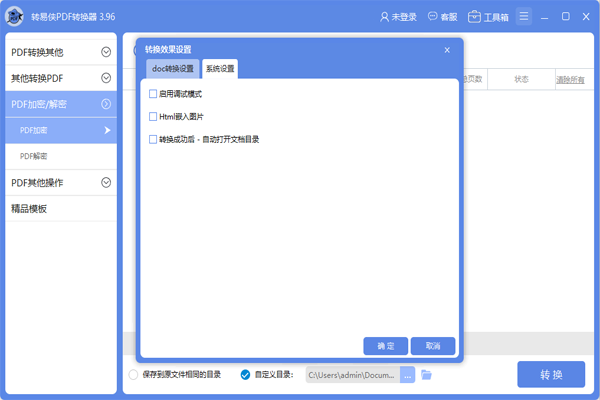
Task: Open 客服 customer service chat
Action: tap(432, 17)
